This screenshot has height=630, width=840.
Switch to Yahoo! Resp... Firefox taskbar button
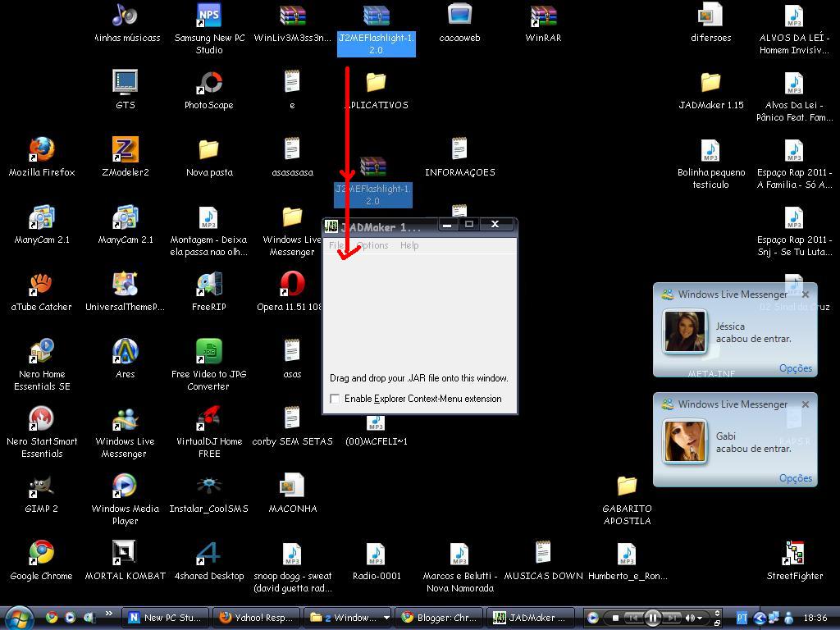pos(256,618)
